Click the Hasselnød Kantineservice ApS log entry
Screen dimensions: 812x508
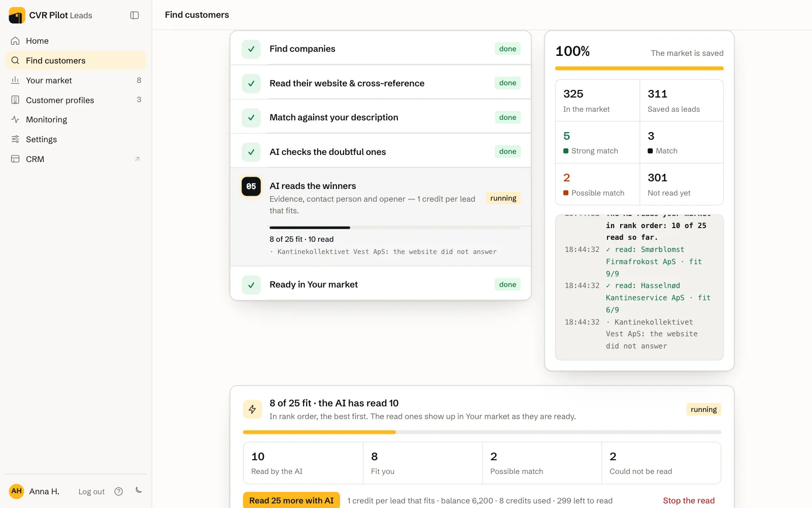click(x=639, y=298)
